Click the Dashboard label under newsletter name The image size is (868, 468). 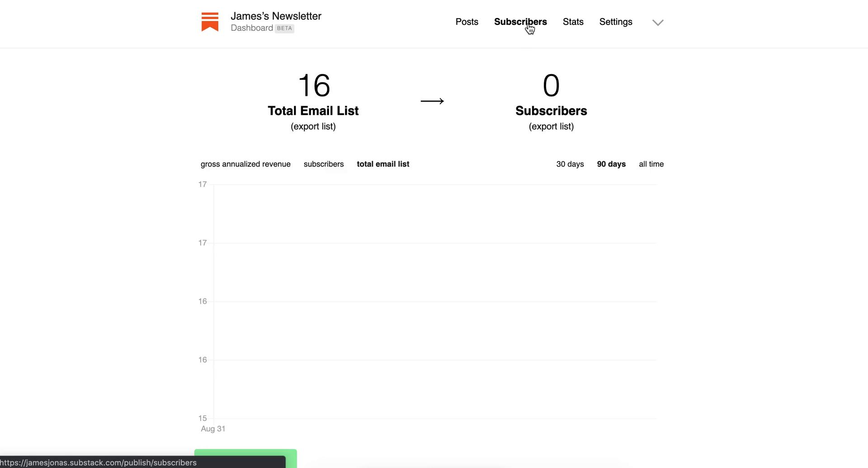pos(252,28)
